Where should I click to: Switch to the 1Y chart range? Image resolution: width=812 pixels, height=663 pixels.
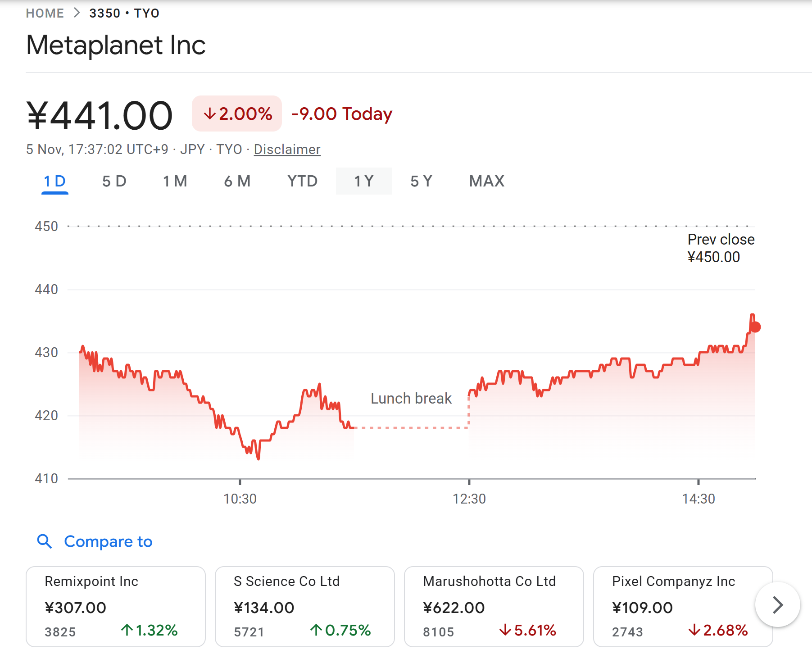click(x=363, y=181)
